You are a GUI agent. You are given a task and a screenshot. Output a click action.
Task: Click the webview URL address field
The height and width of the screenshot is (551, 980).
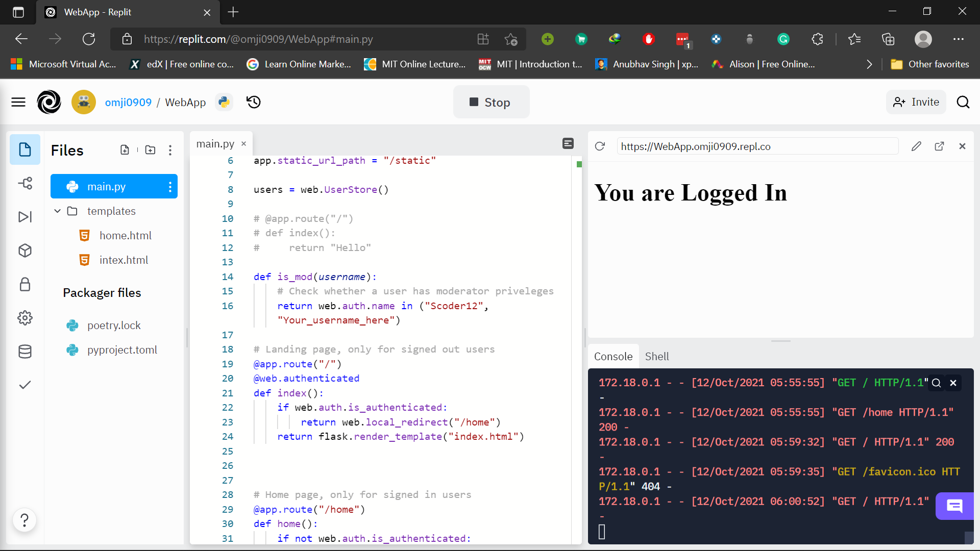coord(757,146)
